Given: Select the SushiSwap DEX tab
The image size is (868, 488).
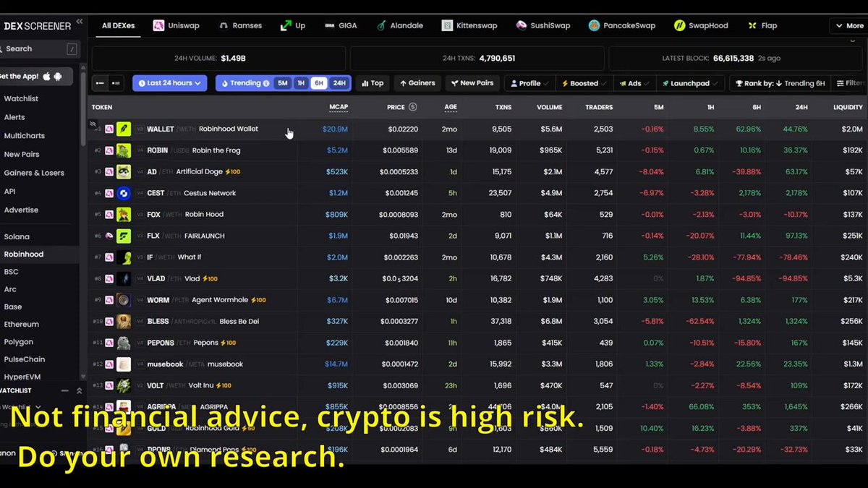Looking at the screenshot, I should 543,25.
